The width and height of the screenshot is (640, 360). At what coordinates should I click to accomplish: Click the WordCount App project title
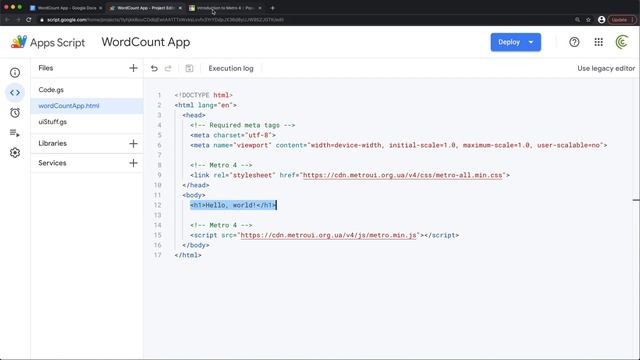pos(146,42)
